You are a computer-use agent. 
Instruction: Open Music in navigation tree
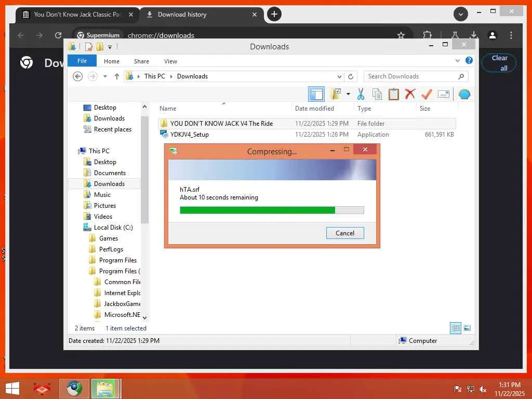[102, 195]
